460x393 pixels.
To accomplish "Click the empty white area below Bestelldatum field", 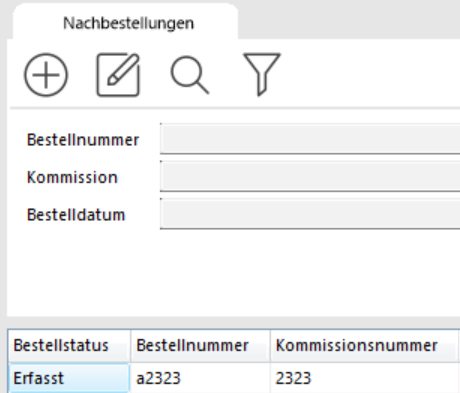I will (x=233, y=273).
